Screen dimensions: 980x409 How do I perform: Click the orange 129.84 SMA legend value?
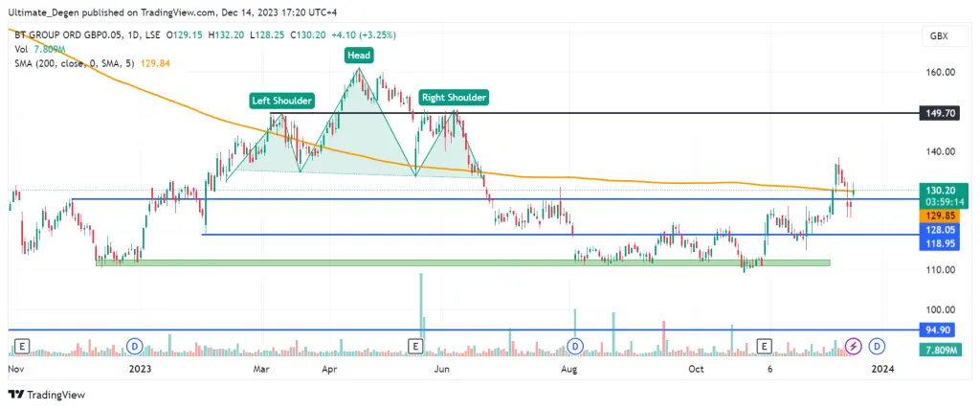[157, 63]
